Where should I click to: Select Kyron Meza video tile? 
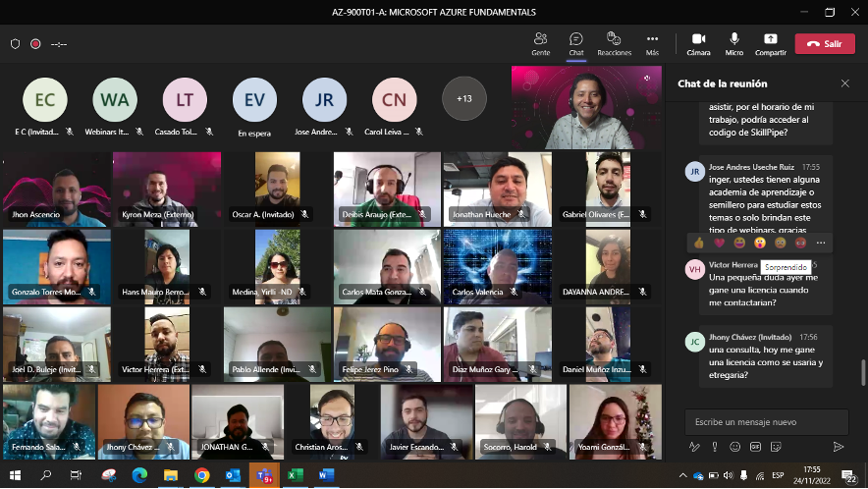[167, 190]
